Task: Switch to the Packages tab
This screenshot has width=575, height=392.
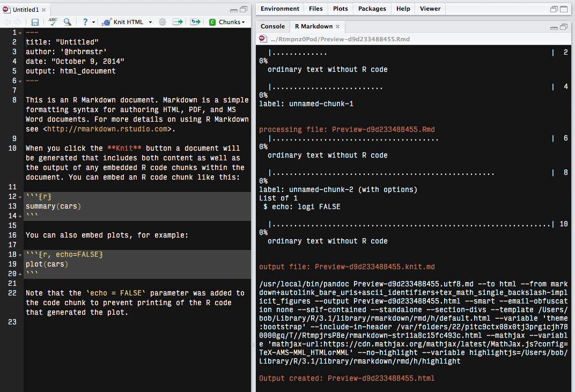Action: pyautogui.click(x=372, y=9)
